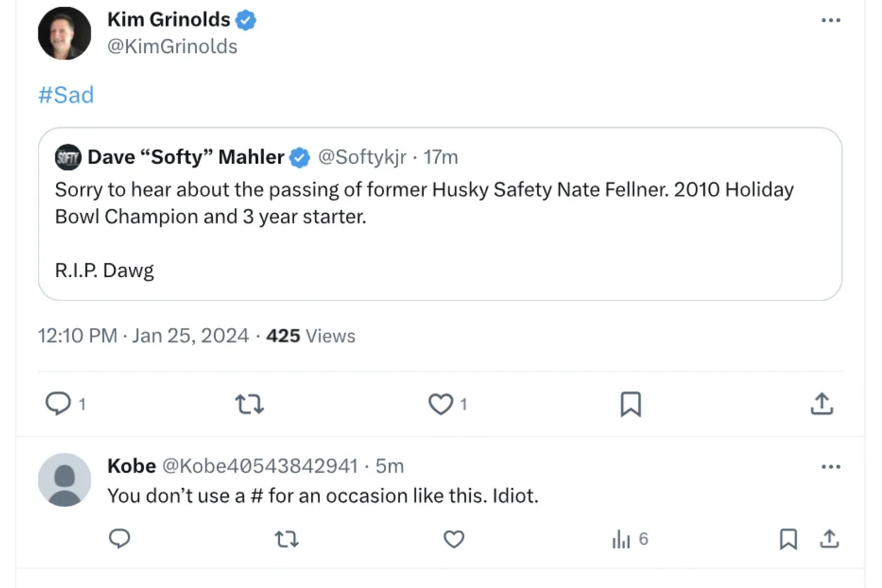Open more options for Kim Grinolds' tweet
This screenshot has height=588, width=882.
[831, 21]
